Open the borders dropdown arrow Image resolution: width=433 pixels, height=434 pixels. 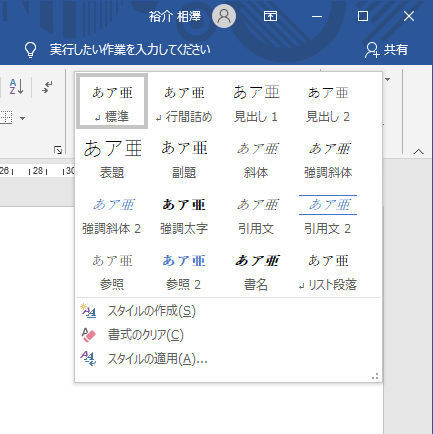[23, 118]
